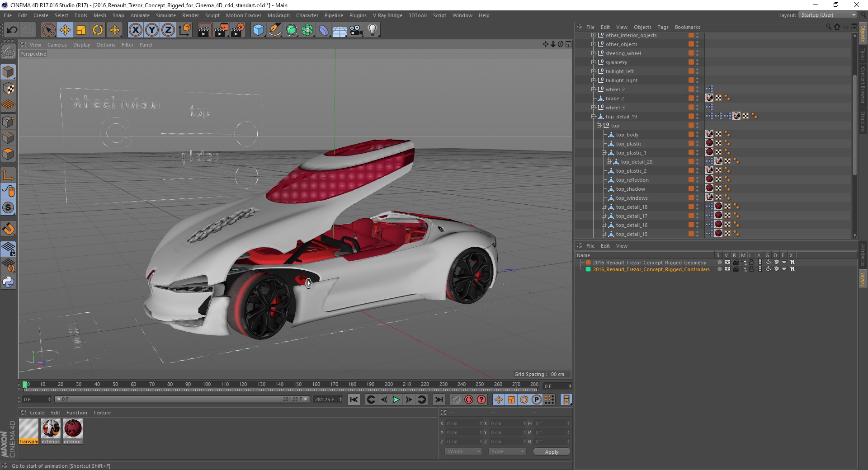Viewport: 868px width, 470px height.
Task: Expand the wheel_2 object
Action: (594, 89)
